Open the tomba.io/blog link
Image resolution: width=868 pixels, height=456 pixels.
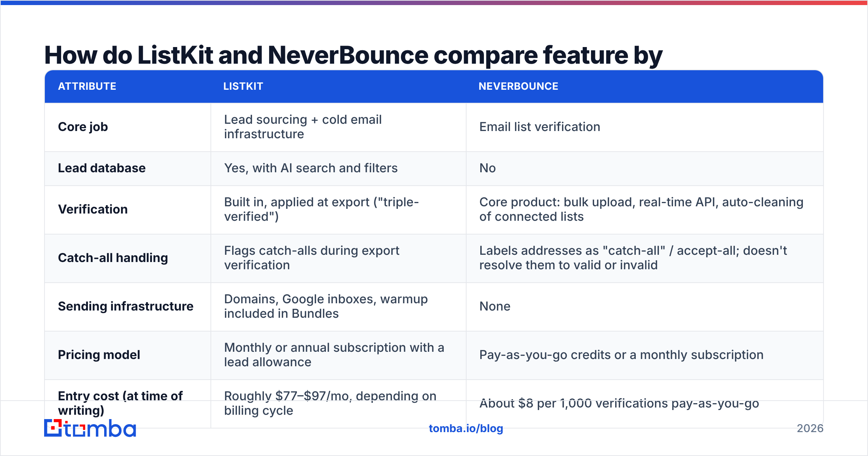(x=466, y=428)
